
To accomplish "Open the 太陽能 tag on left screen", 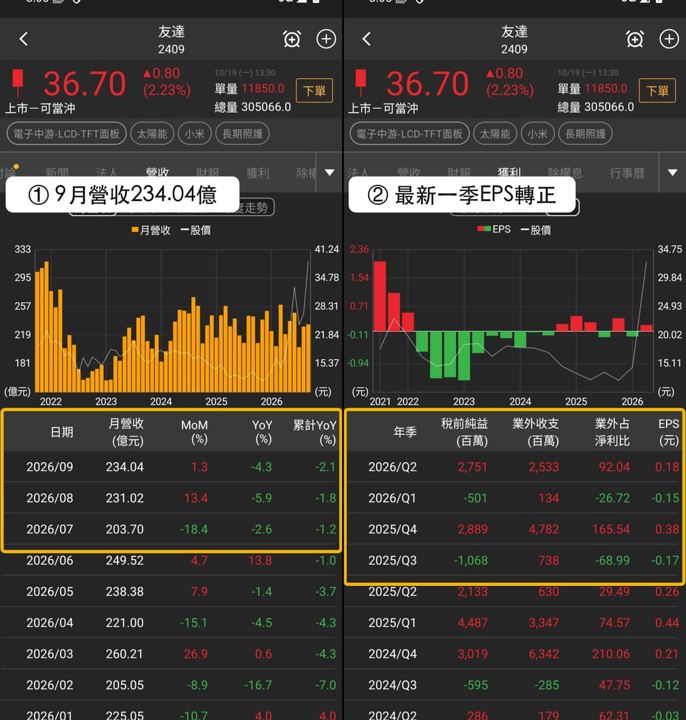I will coord(152,134).
